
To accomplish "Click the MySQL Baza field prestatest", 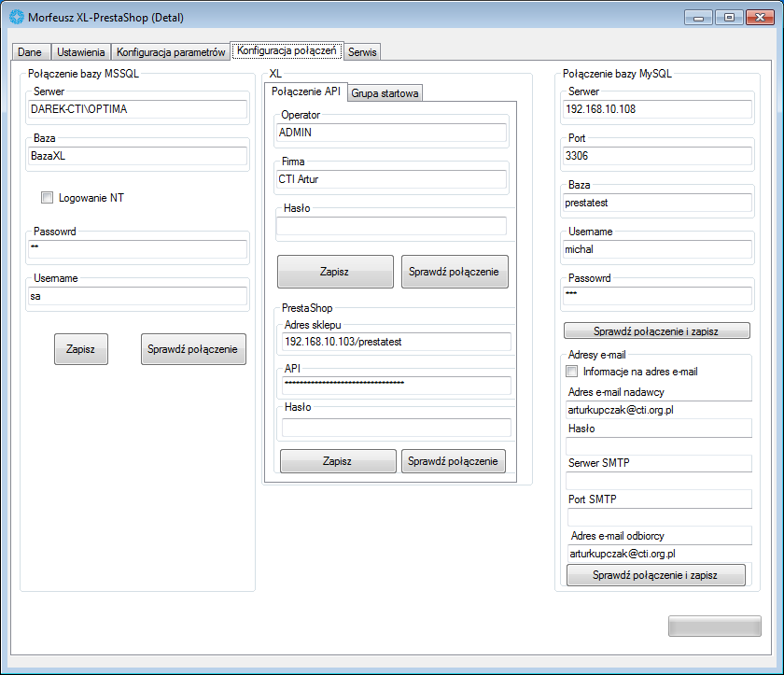I will point(657,203).
